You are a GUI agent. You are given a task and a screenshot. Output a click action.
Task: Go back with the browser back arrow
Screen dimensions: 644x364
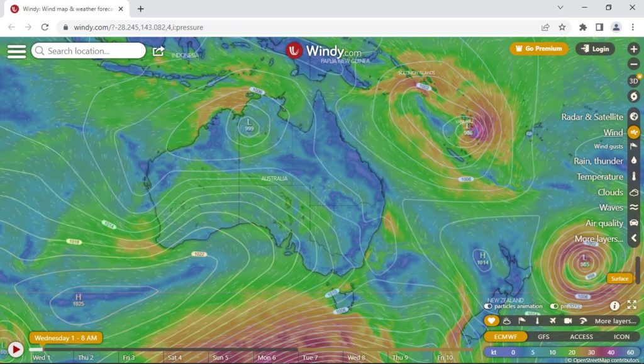(x=11, y=27)
